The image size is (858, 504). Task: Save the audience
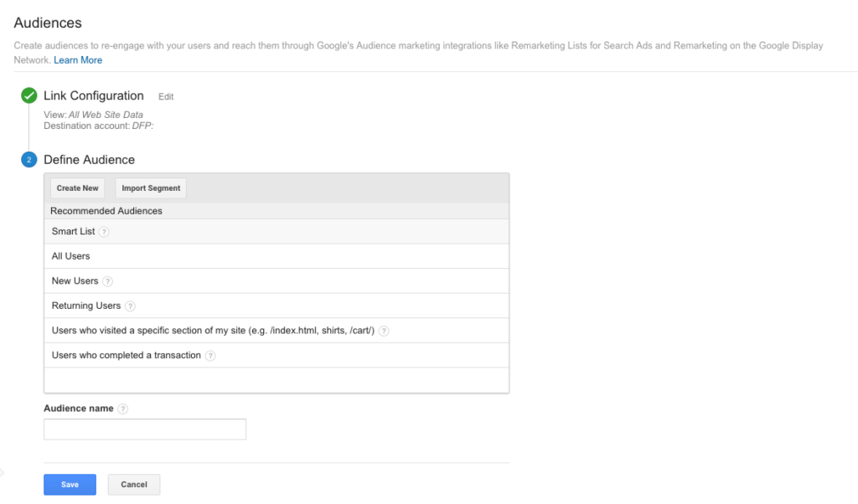(70, 485)
